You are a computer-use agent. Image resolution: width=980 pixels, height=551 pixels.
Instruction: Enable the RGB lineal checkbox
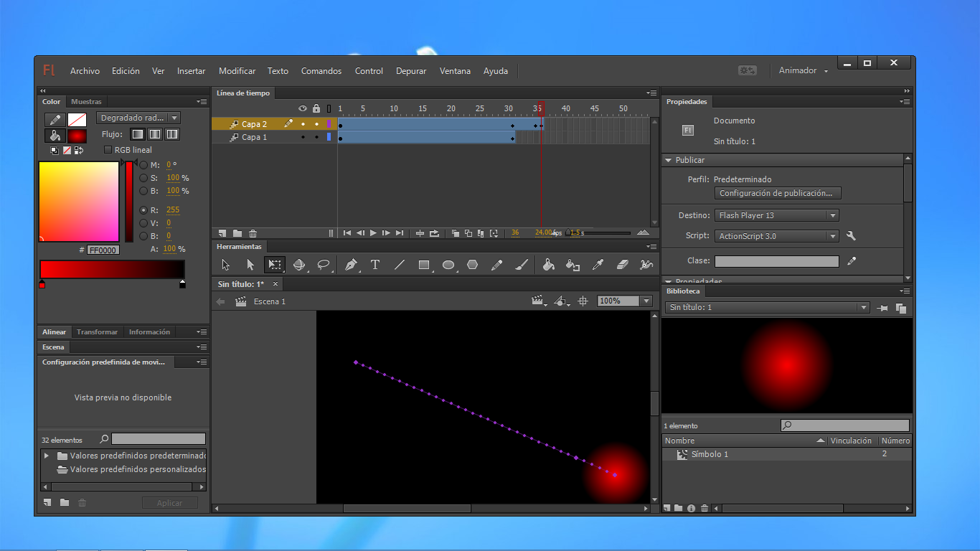coord(108,149)
